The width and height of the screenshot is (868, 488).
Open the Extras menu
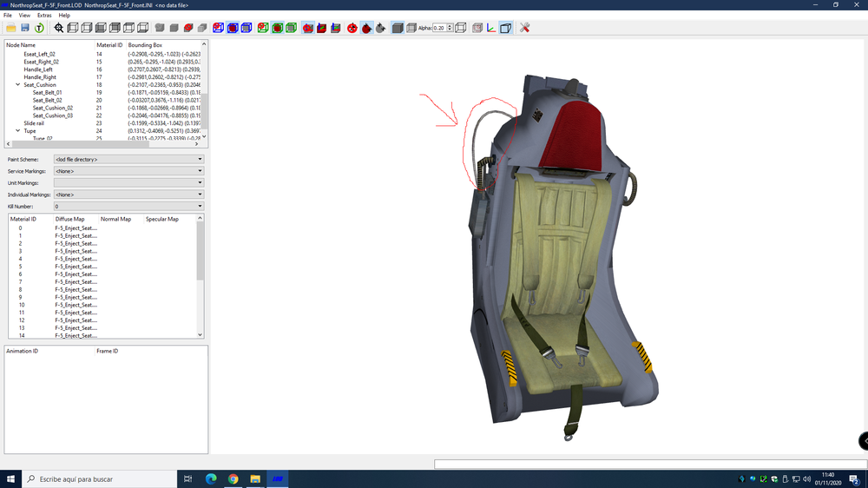[44, 16]
